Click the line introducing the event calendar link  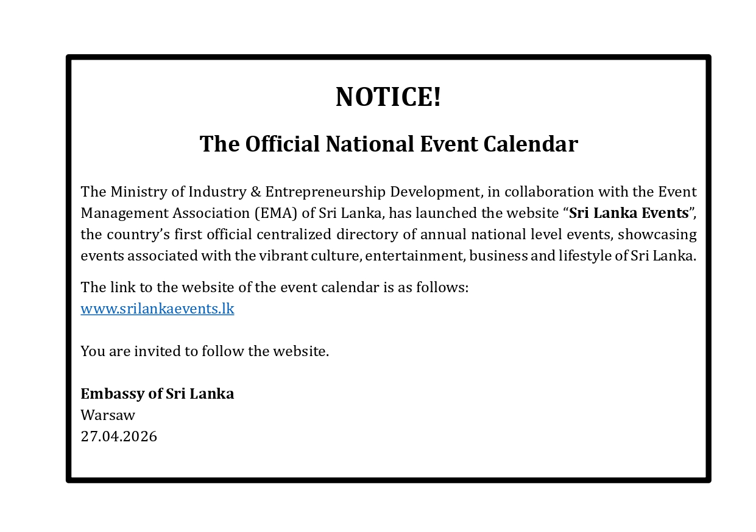click(x=274, y=287)
